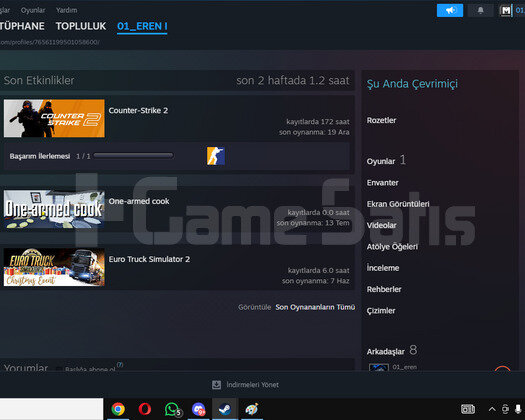Select the 01_EREN I profile tab
525x420 pixels.
click(x=142, y=26)
